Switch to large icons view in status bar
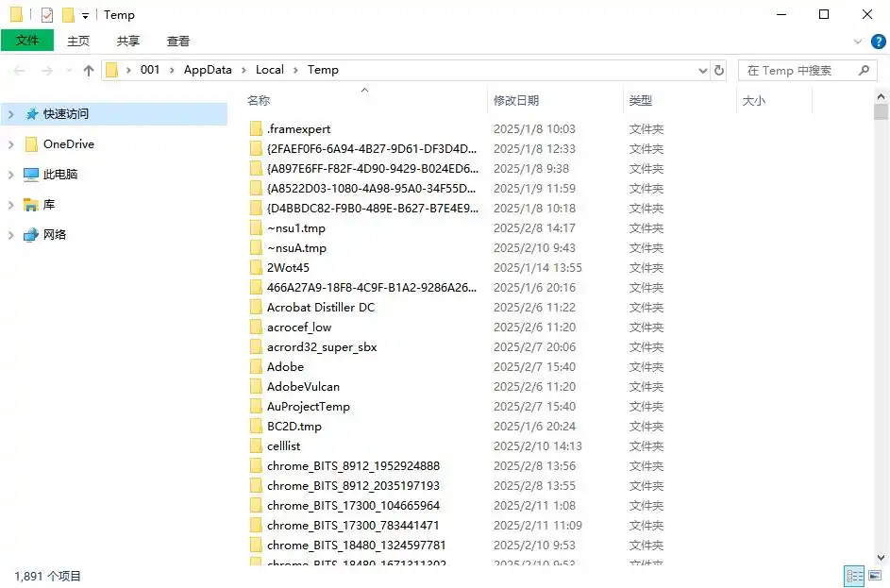The image size is (890, 588). point(874,576)
